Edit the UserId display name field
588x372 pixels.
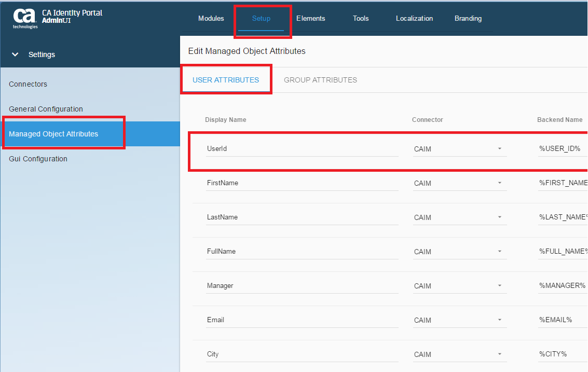point(302,149)
